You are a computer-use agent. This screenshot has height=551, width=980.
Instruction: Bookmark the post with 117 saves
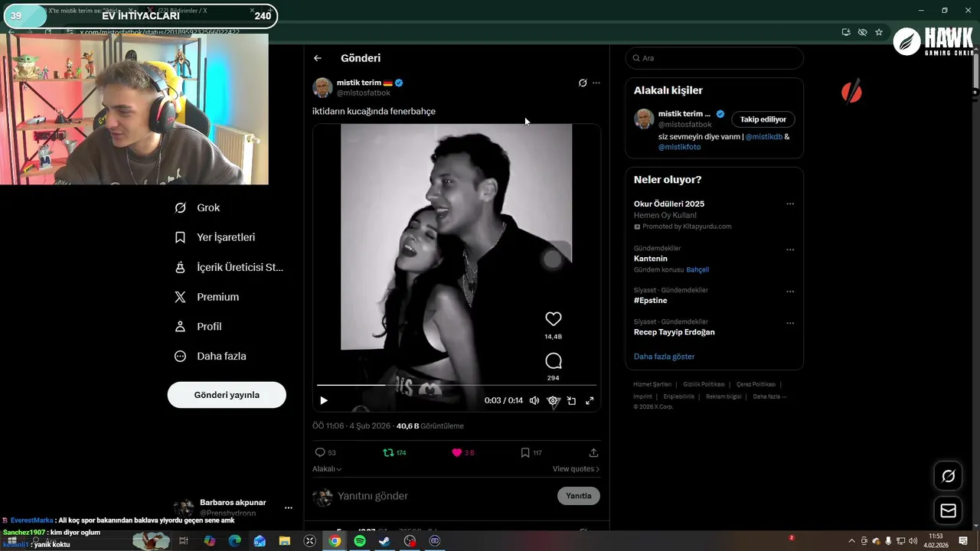coord(531,452)
